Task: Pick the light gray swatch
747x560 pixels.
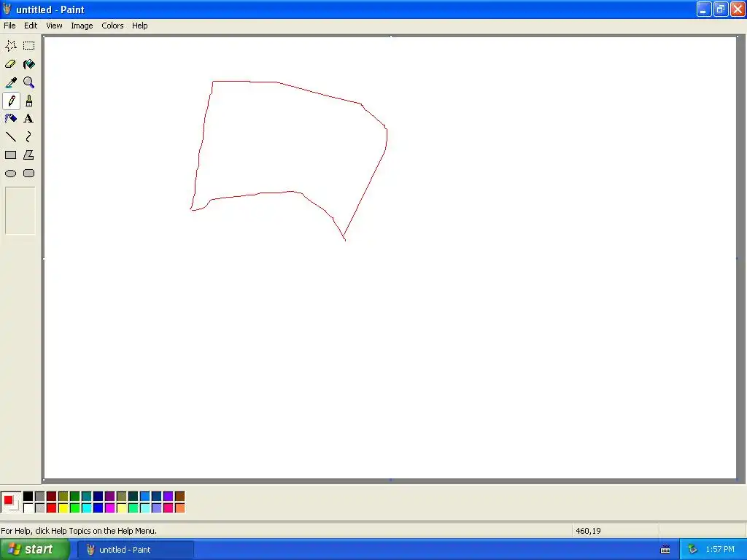Action: click(39, 508)
